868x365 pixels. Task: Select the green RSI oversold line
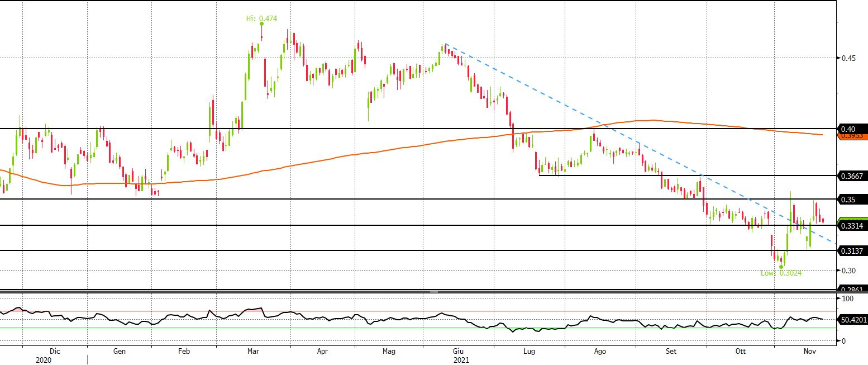tap(418, 328)
